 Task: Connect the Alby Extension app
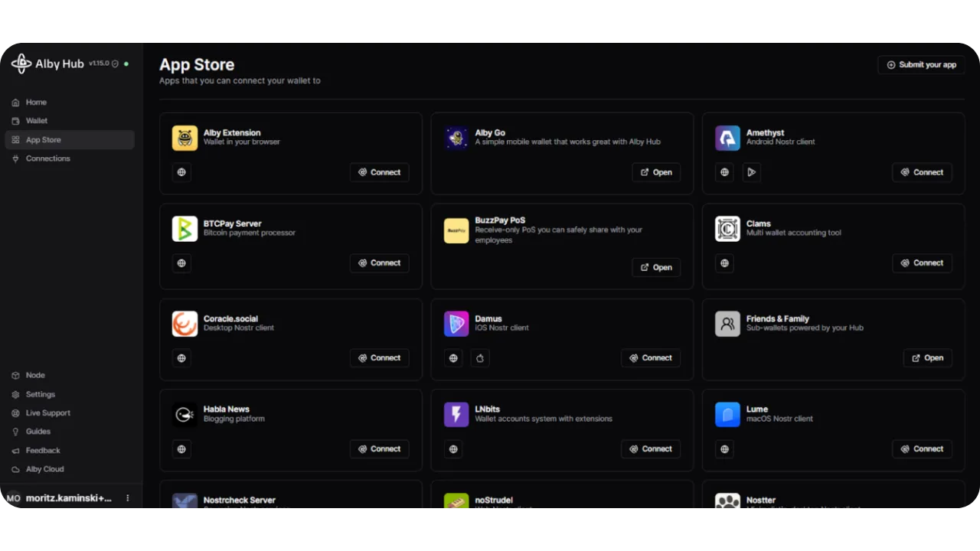[379, 172]
